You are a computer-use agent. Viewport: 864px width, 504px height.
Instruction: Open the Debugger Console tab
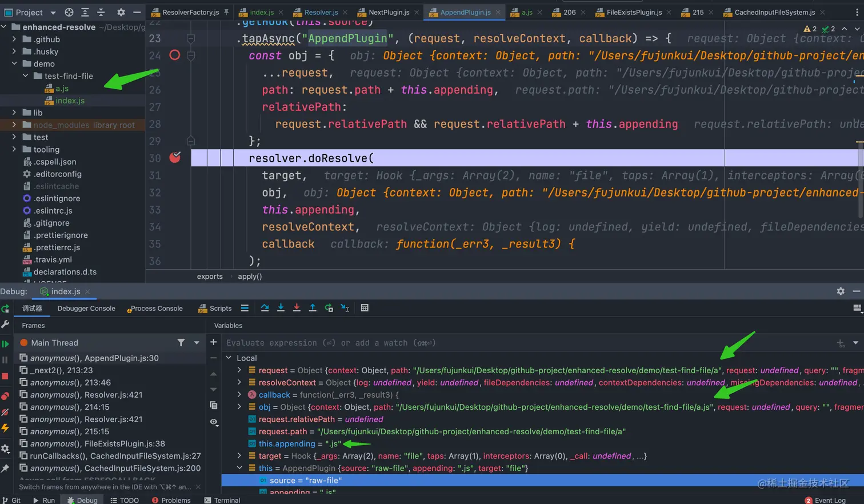point(86,309)
